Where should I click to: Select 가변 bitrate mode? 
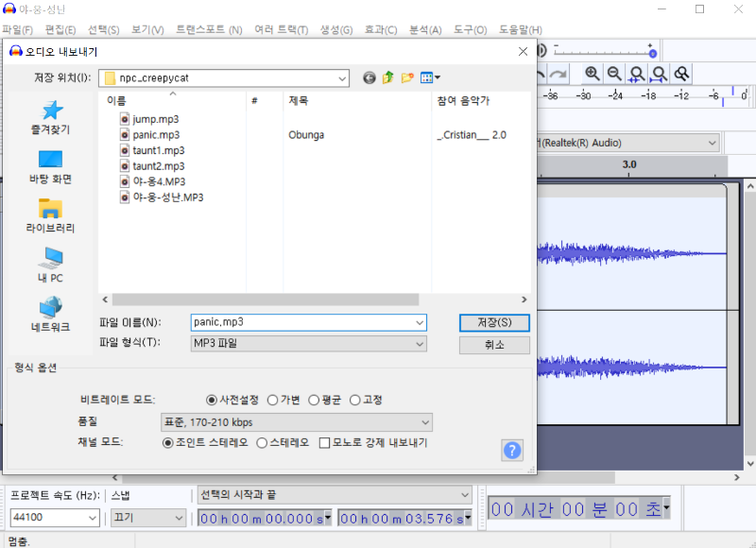point(272,400)
